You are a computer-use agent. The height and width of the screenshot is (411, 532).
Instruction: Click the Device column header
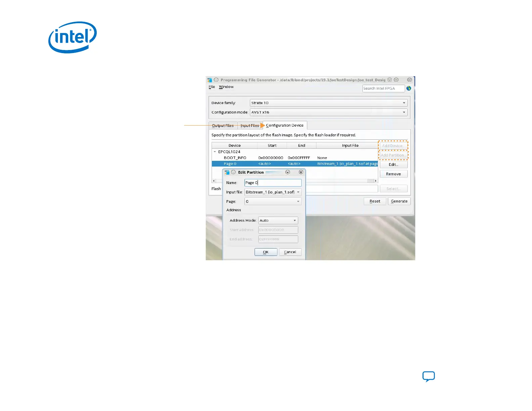[234, 145]
